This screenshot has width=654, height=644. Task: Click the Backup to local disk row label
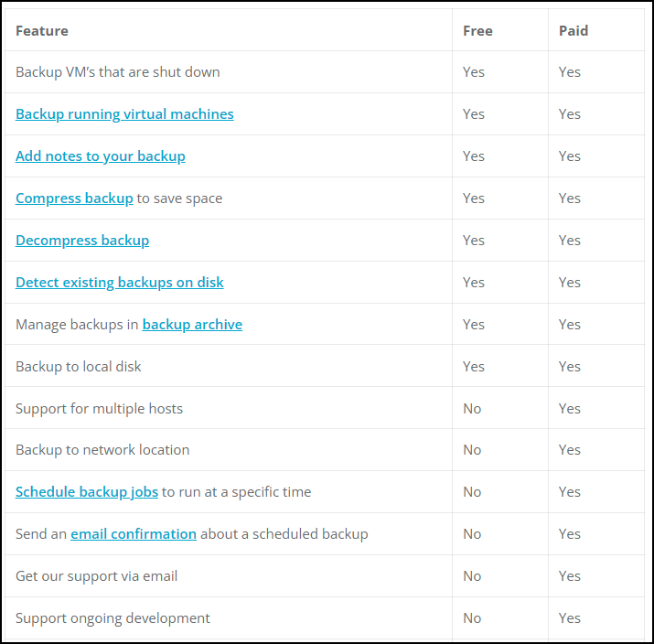click(79, 367)
